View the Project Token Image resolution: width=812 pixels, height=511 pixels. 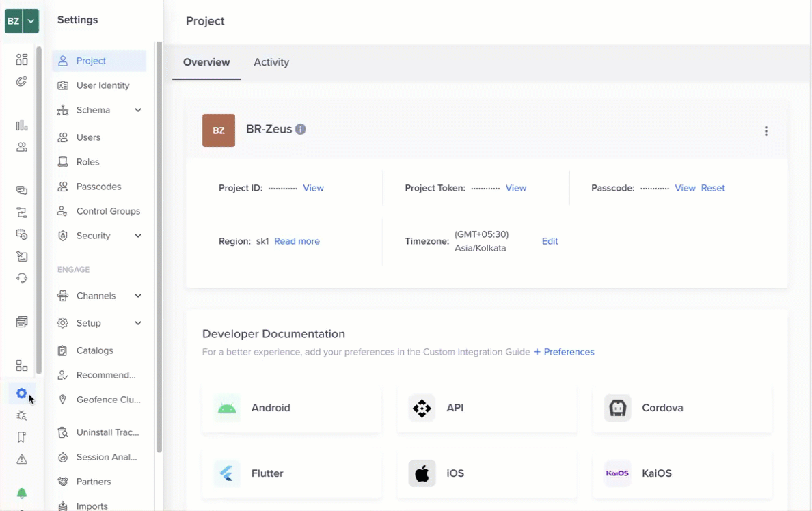click(516, 188)
